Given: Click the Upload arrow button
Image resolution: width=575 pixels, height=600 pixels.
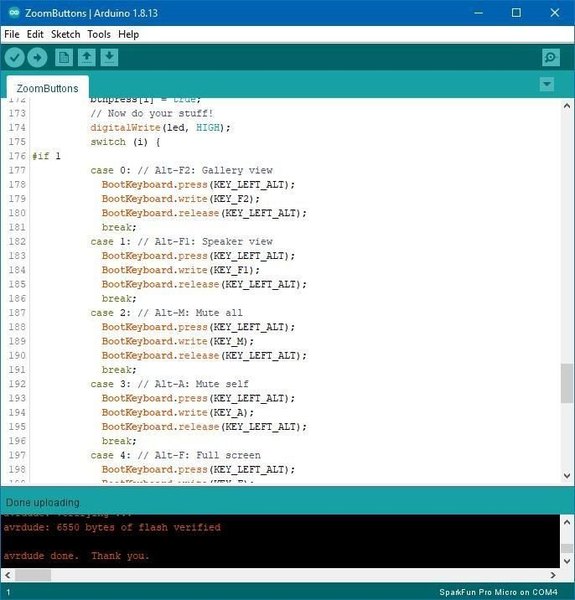Looking at the screenshot, I should coord(37,58).
